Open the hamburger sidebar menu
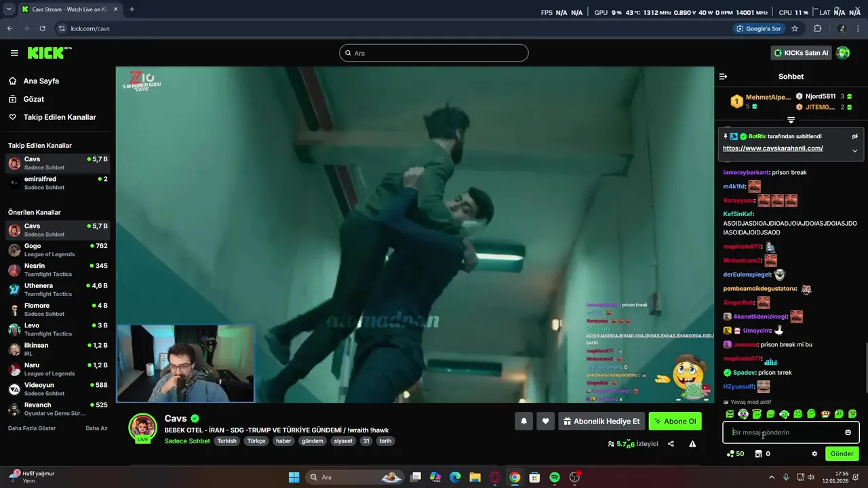 pos(14,53)
